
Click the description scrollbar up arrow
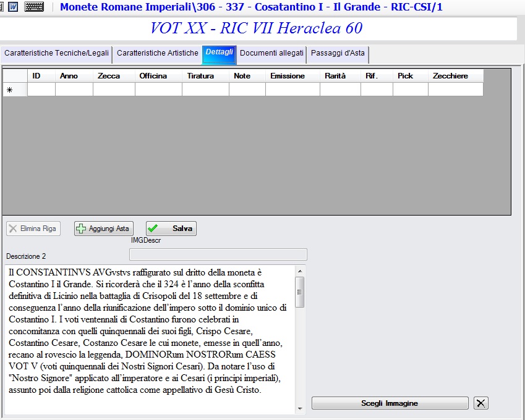click(x=300, y=271)
